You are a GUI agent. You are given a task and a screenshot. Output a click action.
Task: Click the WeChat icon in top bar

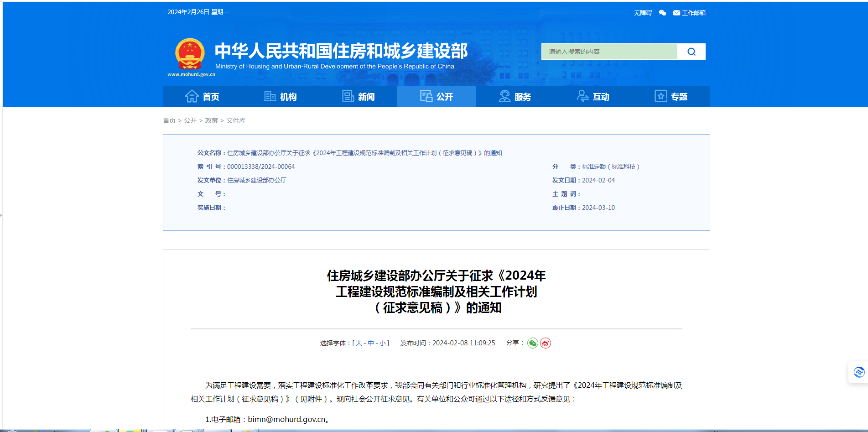tap(662, 13)
